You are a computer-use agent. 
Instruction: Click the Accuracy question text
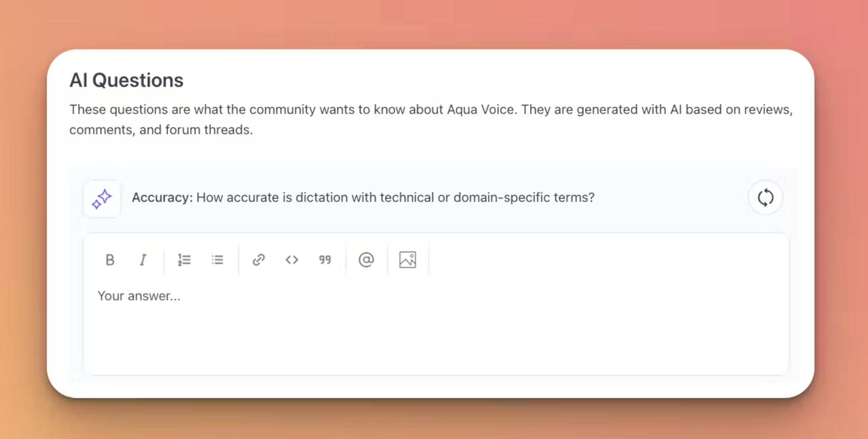click(363, 197)
